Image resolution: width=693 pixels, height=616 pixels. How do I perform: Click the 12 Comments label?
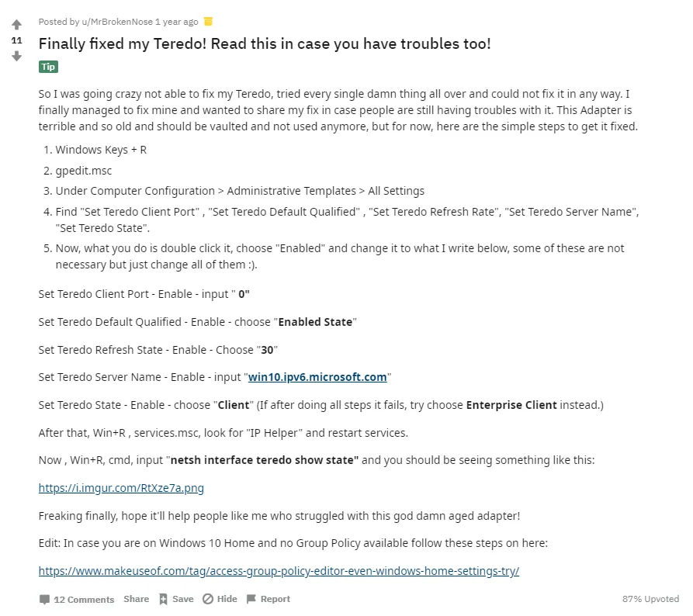tap(84, 599)
